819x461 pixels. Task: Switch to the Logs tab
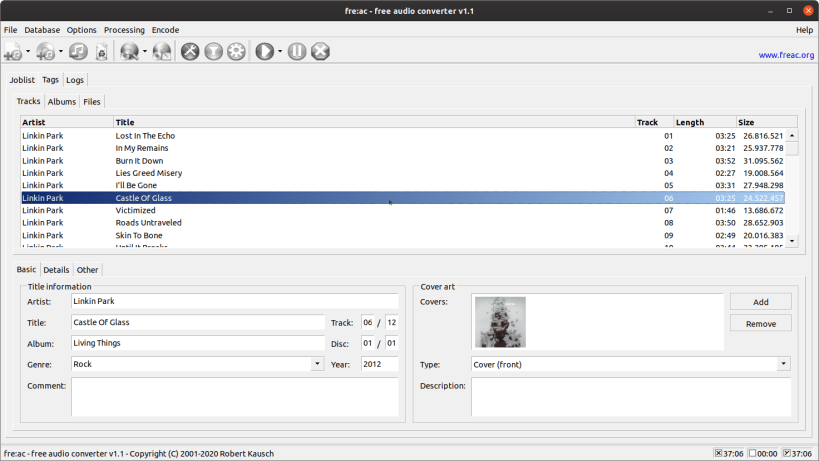coord(75,80)
